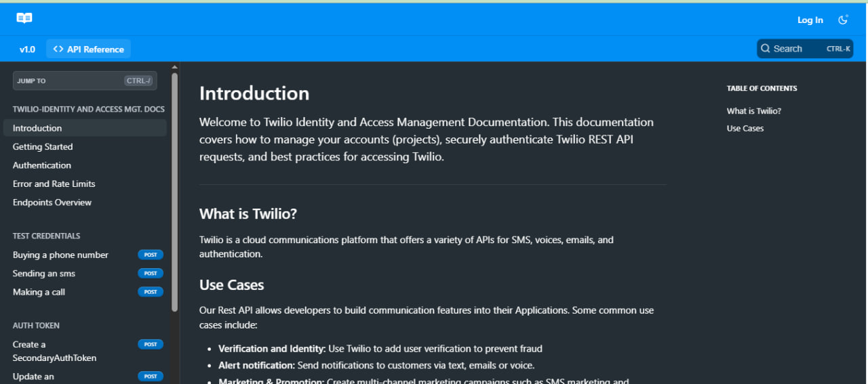Open the Log In link
The image size is (868, 384).
[810, 20]
